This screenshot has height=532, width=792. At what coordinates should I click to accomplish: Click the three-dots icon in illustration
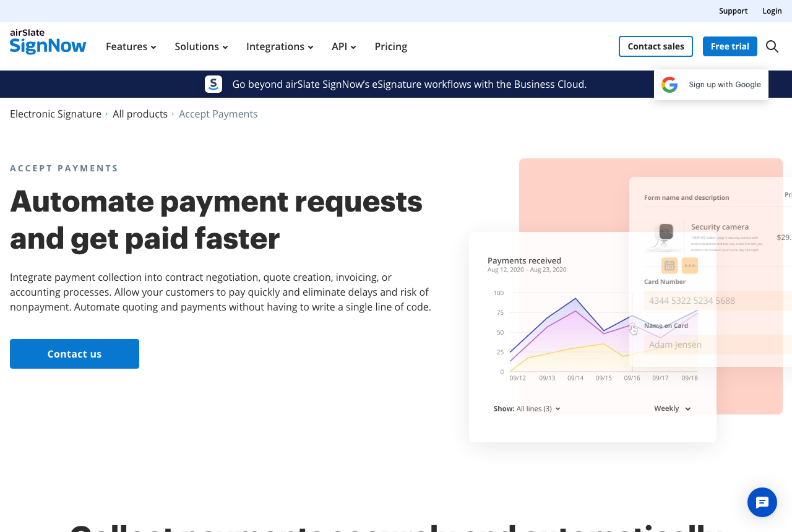(690, 266)
